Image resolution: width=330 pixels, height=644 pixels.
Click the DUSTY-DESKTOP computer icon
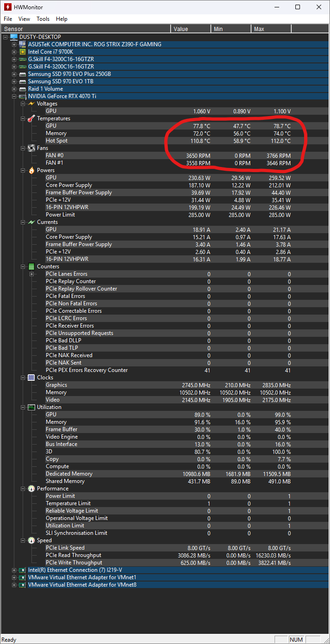14,37
